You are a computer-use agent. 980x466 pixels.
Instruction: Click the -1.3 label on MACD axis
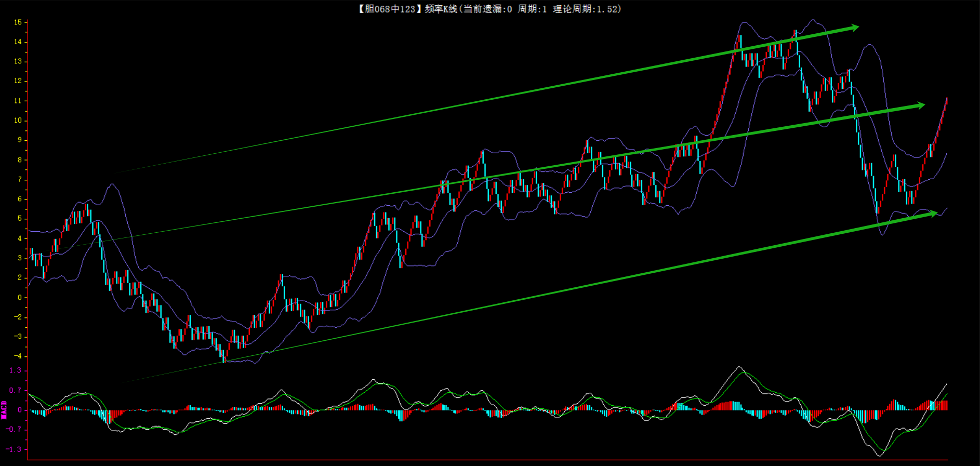14,449
